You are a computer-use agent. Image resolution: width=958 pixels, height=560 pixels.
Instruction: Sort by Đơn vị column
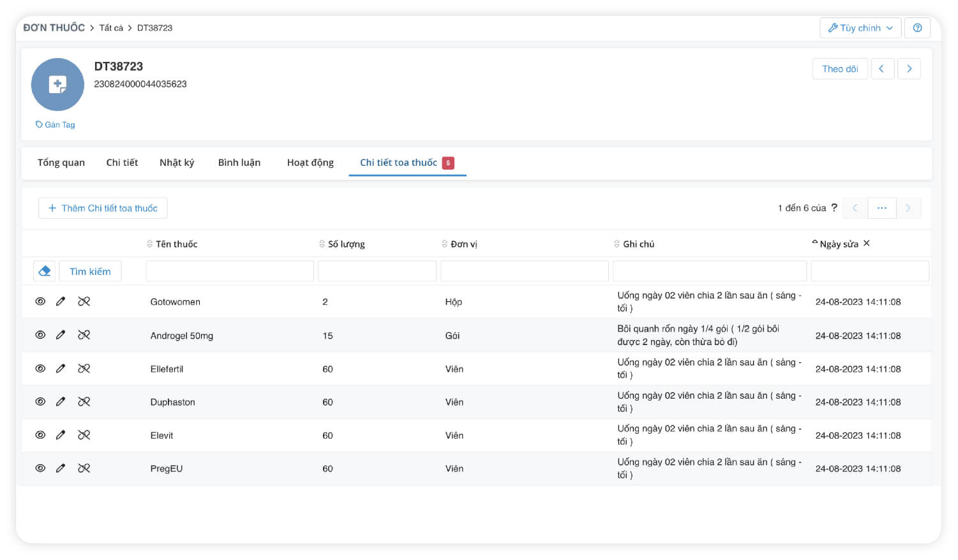pos(460,244)
